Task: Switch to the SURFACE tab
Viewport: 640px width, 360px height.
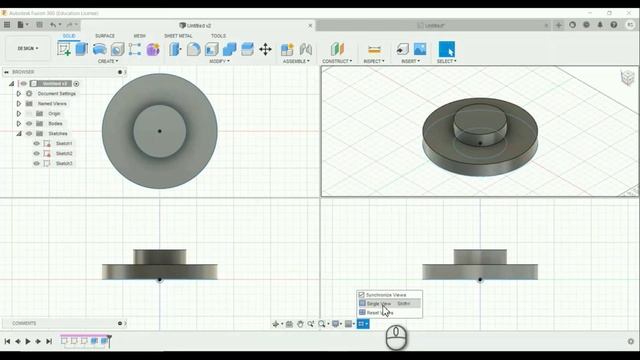Action: (105, 36)
